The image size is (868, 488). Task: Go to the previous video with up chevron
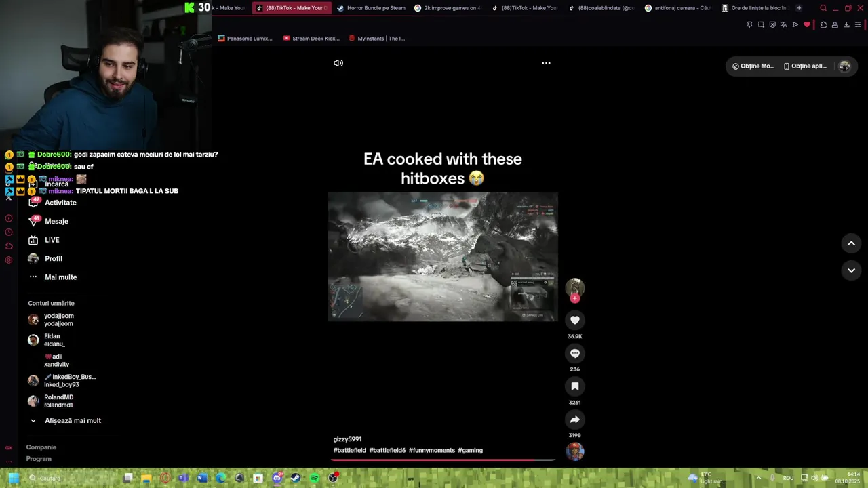tap(851, 243)
